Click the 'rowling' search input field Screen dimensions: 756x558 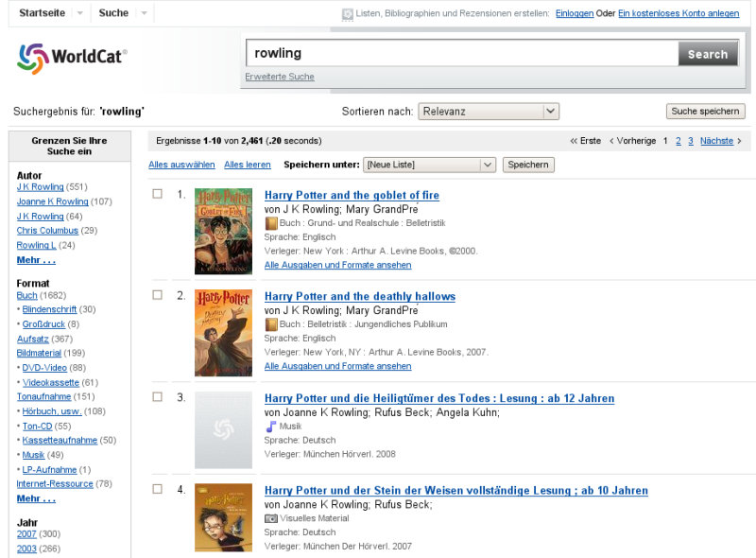coord(461,54)
